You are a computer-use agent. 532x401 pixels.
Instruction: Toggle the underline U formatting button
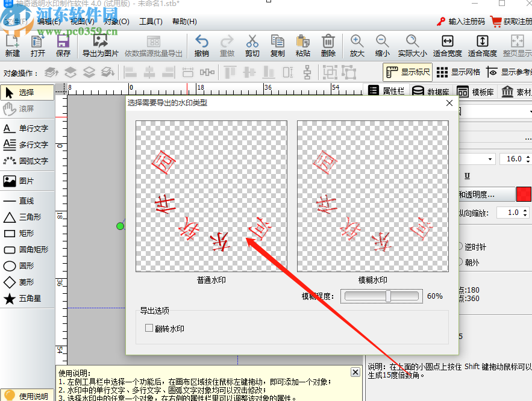coord(467,176)
